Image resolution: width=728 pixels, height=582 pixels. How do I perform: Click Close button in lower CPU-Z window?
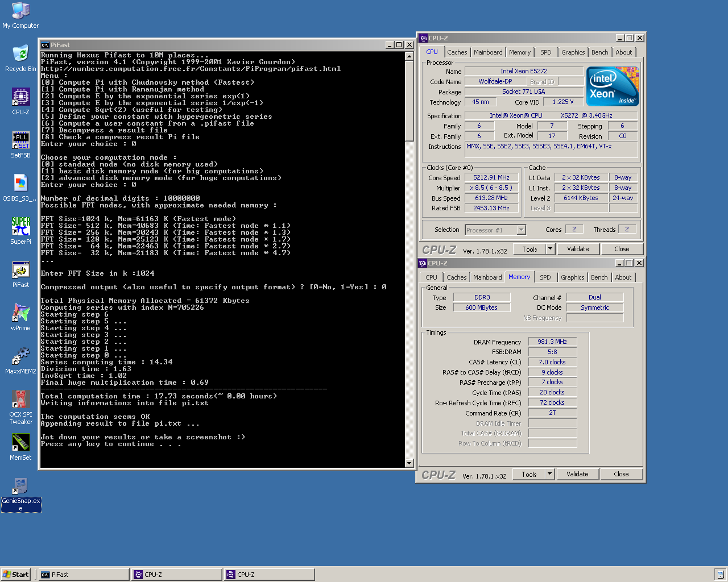tap(621, 474)
